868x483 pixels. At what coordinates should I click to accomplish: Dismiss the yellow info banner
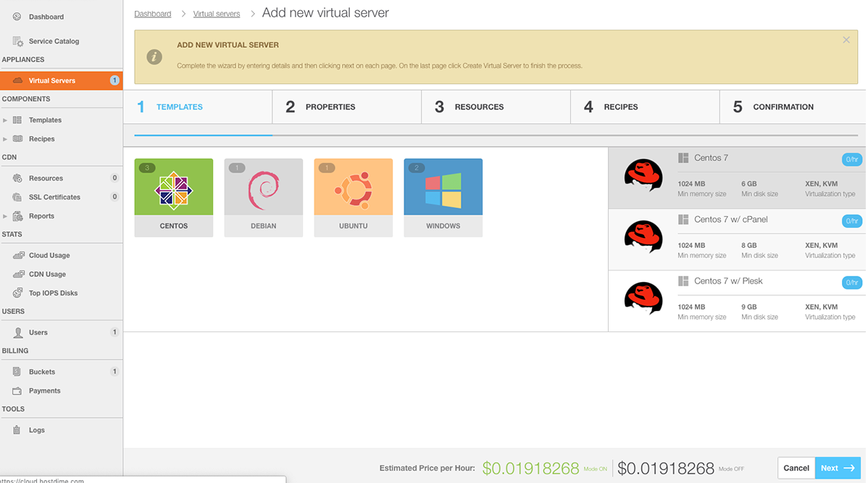[846, 40]
